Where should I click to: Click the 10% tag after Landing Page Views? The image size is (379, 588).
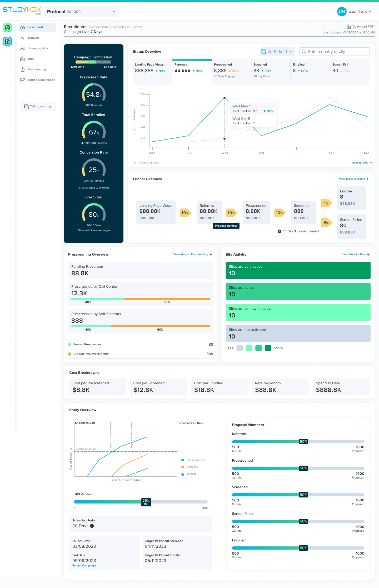pyautogui.click(x=186, y=213)
